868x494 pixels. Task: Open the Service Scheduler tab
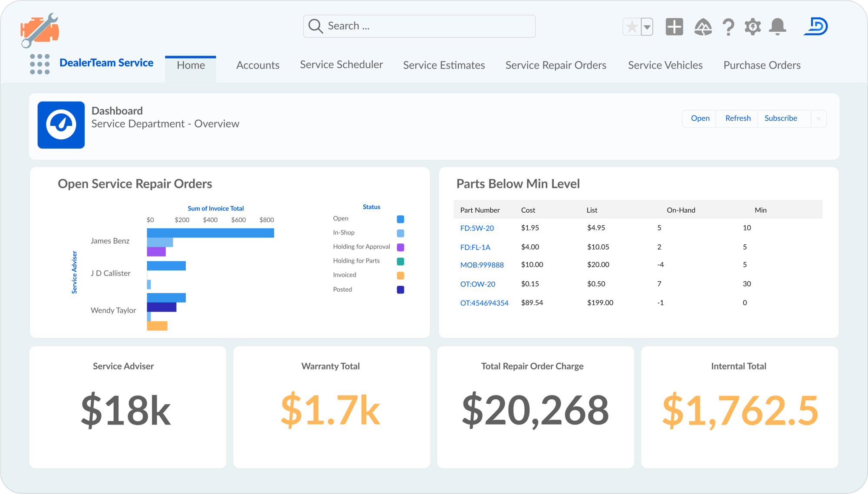[342, 65]
